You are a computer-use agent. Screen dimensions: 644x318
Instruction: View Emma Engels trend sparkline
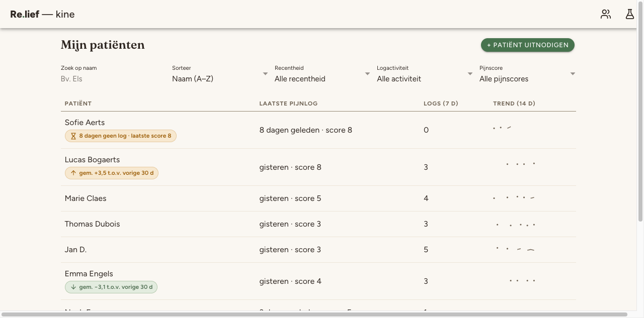coord(522,281)
